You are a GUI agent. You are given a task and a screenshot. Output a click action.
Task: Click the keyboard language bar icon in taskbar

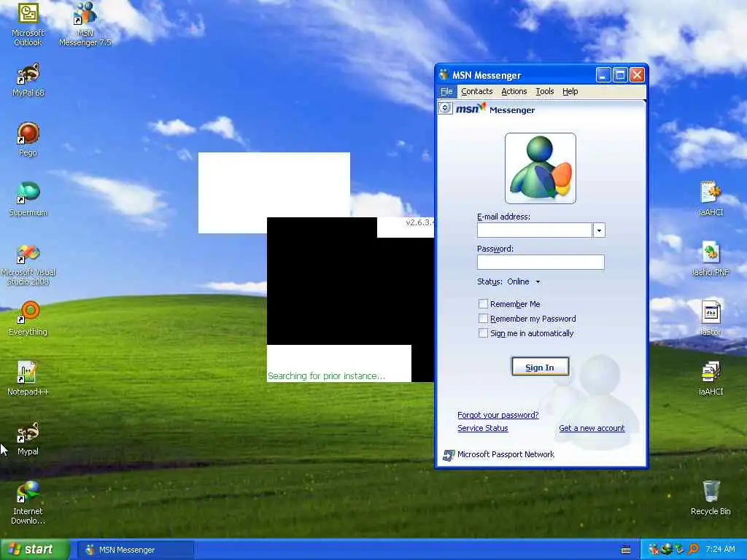[x=626, y=550]
